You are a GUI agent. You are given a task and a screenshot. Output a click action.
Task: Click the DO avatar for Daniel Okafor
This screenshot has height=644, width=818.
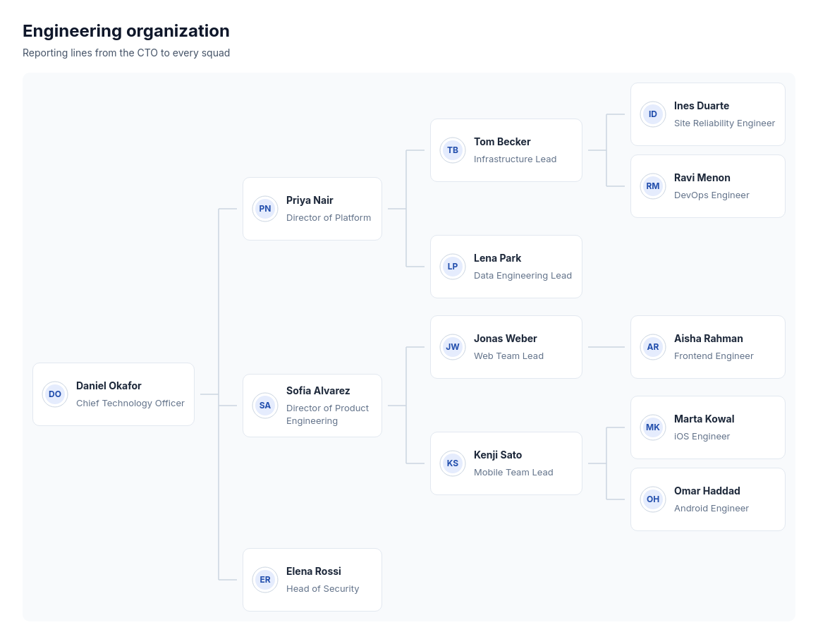[x=55, y=394]
